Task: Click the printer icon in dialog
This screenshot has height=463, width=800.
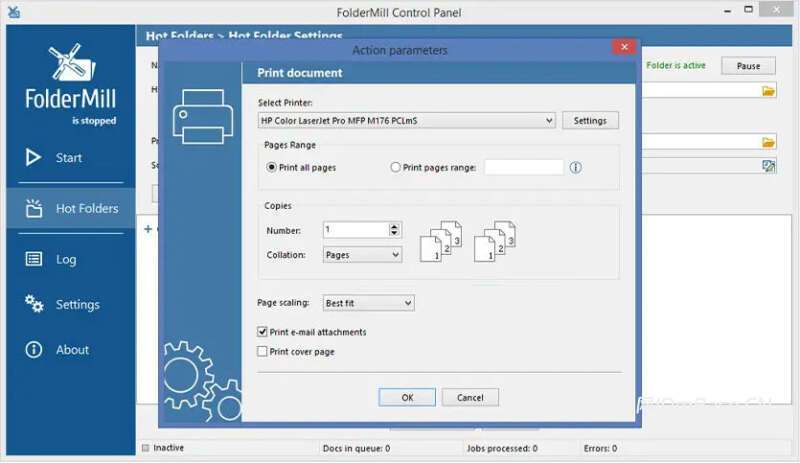Action: click(203, 116)
